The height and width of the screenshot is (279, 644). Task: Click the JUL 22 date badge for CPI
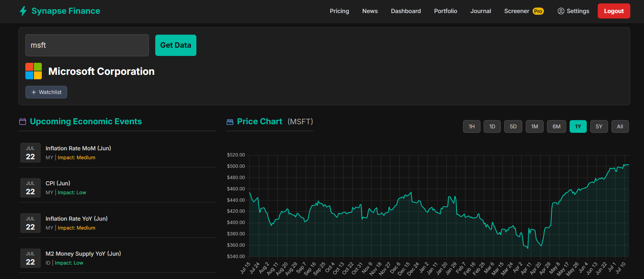[31, 188]
